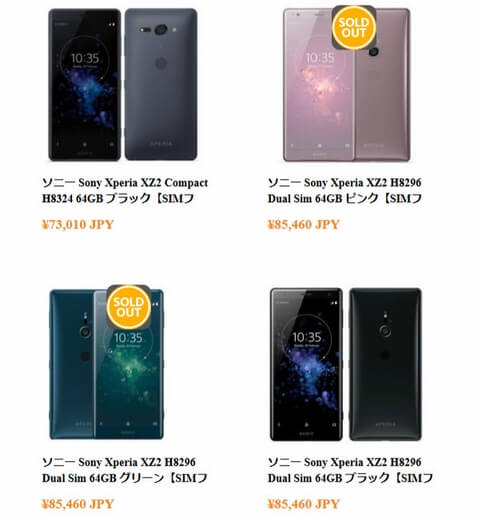
Task: Select front screen of pink XZ2
Action: click(318, 85)
